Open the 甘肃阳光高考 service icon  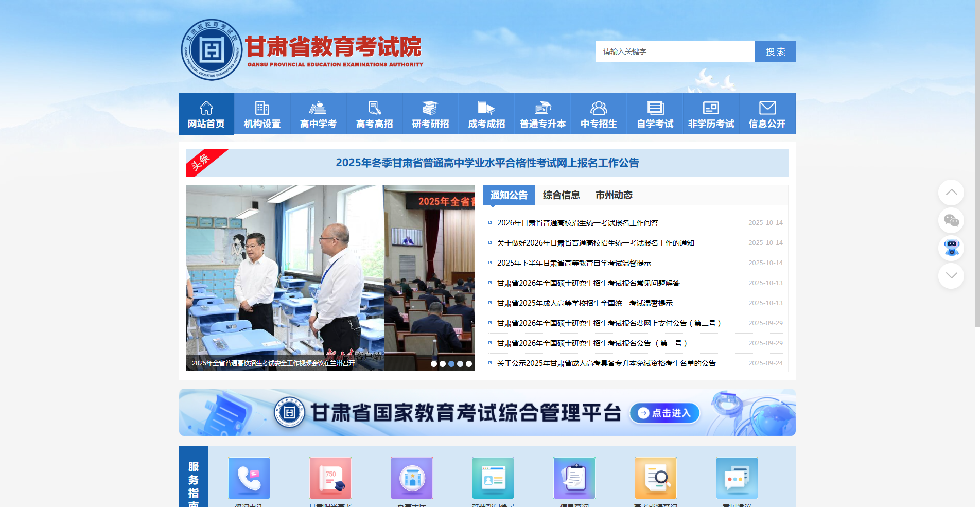click(330, 478)
